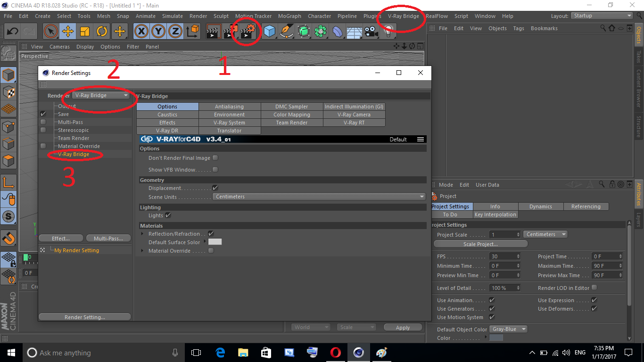
Task: Click the Default Surface Color swatch
Action: click(215, 242)
